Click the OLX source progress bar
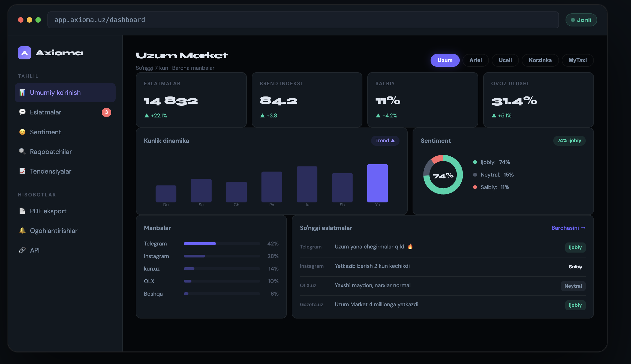This screenshot has height=364, width=631. [222, 281]
